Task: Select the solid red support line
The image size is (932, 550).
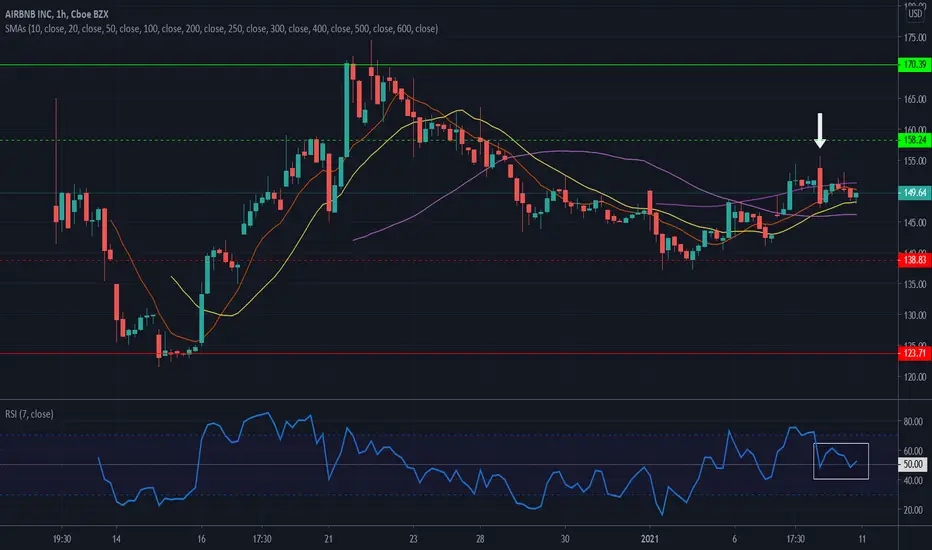Action: tap(449, 354)
